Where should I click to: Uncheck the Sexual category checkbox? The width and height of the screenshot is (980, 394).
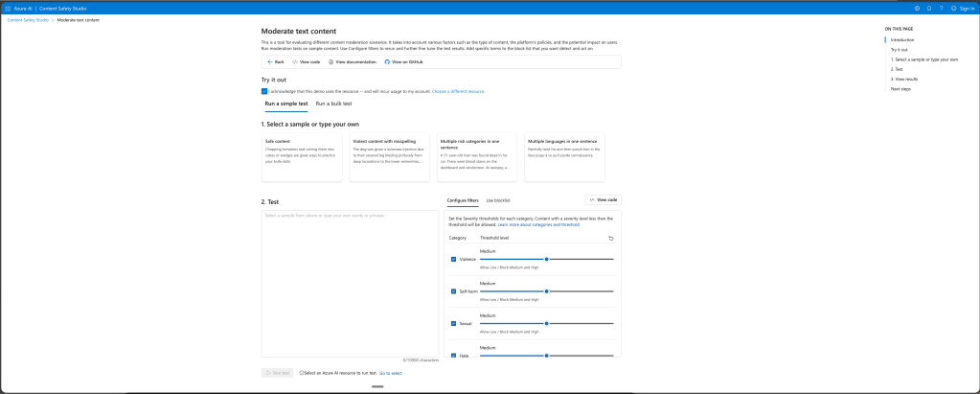453,323
